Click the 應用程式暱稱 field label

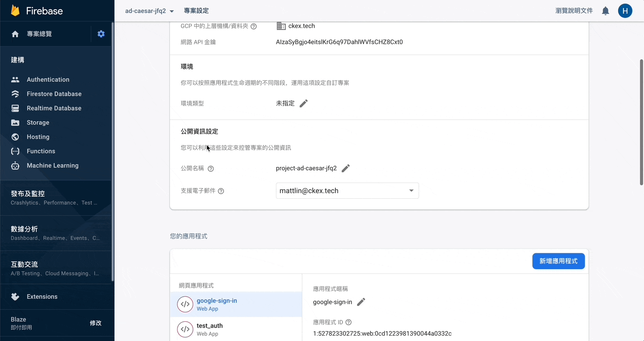pyautogui.click(x=330, y=289)
